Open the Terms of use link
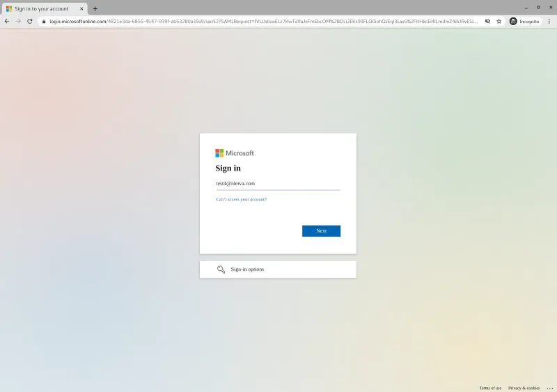 490,388
